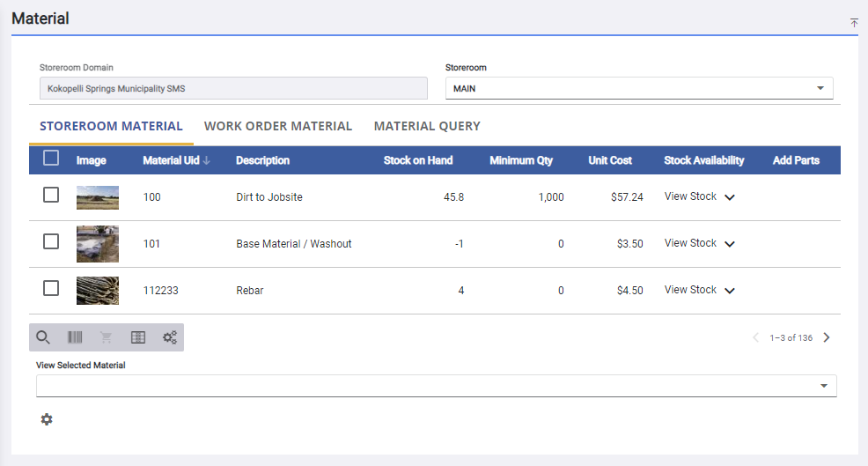
Task: Toggle the select-all header checkbox
Action: click(x=51, y=159)
